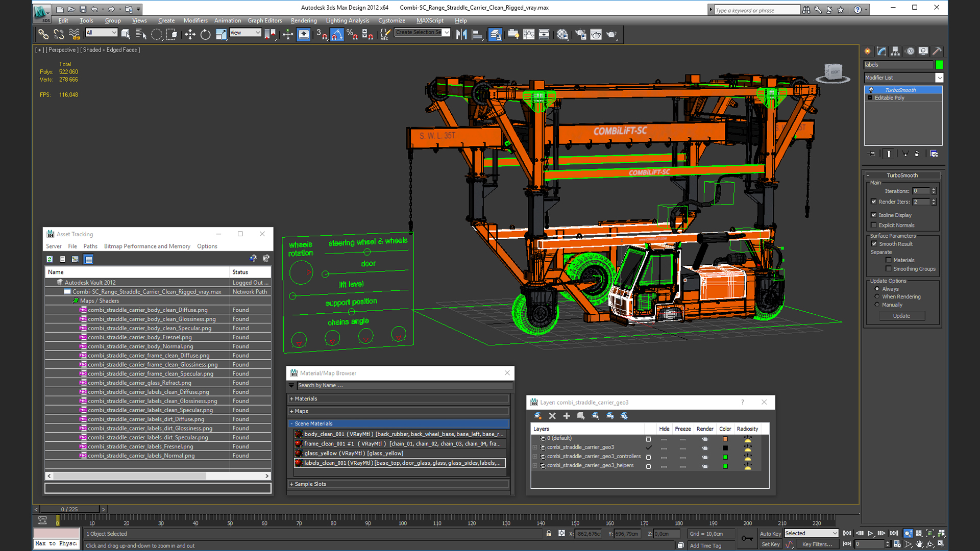Click the Pan View hand icon
Viewport: 980px width, 551px height.
point(919,544)
